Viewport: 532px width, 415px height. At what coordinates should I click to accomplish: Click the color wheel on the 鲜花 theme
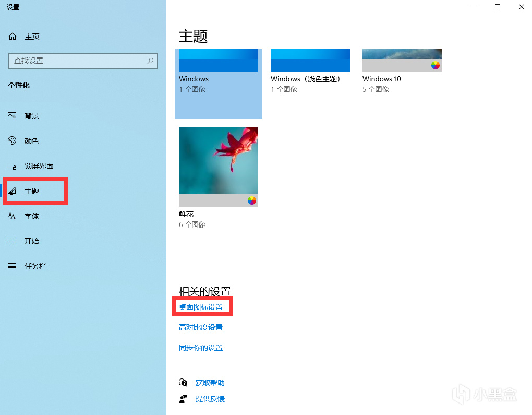point(252,200)
